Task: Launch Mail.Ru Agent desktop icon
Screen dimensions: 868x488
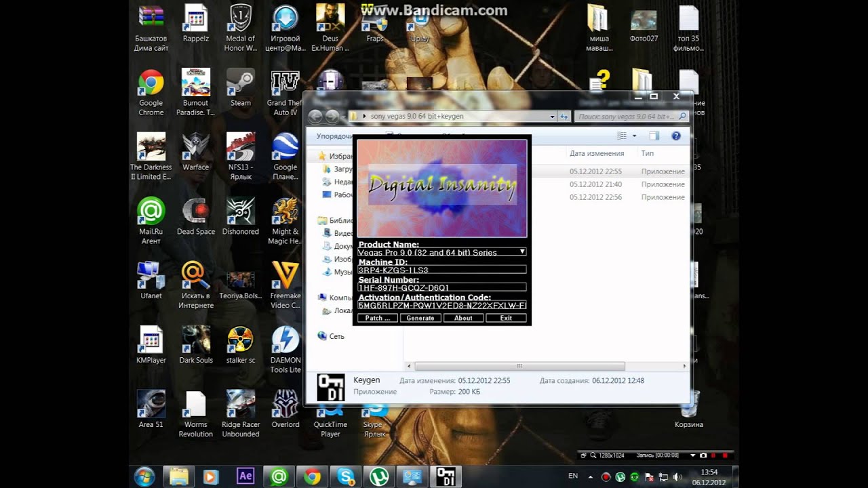Action: (x=151, y=221)
